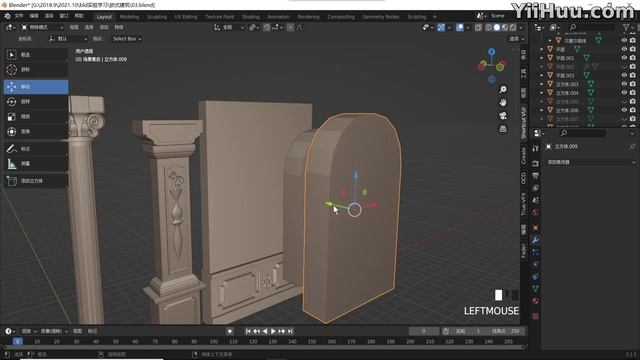Screen dimensions: 640x360
Task: Open the Output properties tab icon
Action: click(x=536, y=176)
